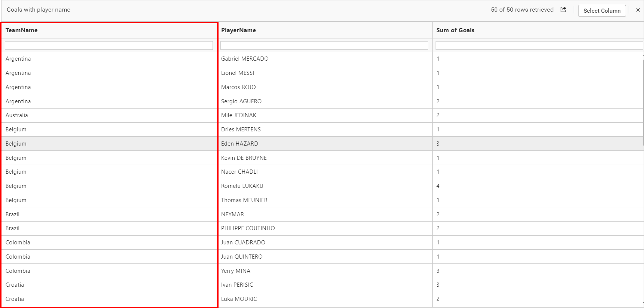This screenshot has height=308, width=644.
Task: Select the Mile JEDINAK cell
Action: click(238, 115)
